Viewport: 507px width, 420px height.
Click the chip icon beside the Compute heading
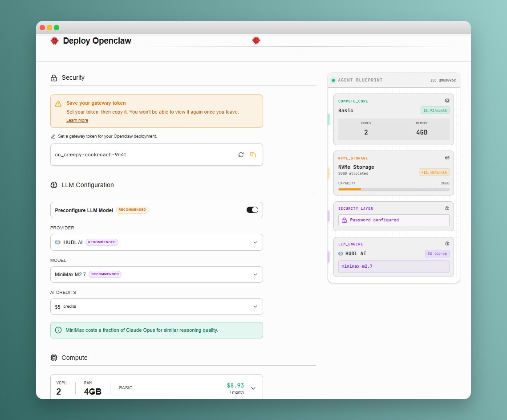(x=54, y=358)
